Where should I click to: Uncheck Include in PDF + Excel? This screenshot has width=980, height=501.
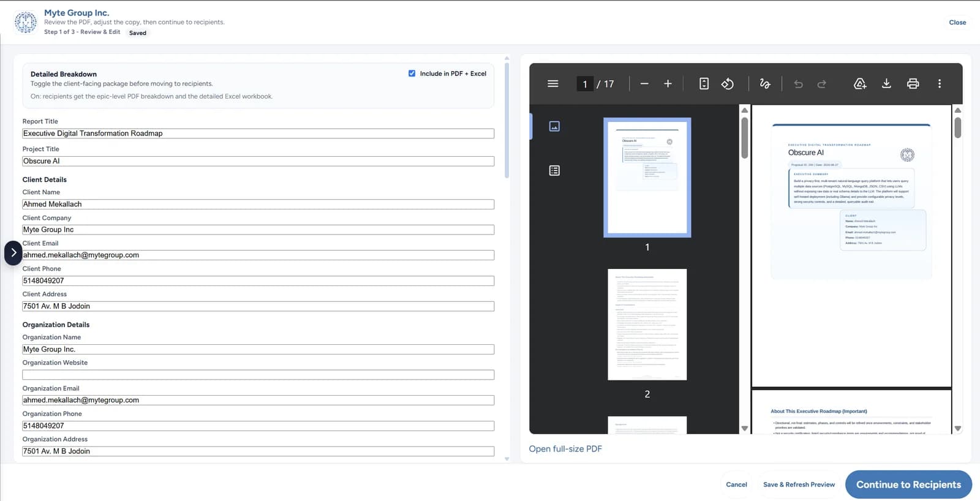412,73
